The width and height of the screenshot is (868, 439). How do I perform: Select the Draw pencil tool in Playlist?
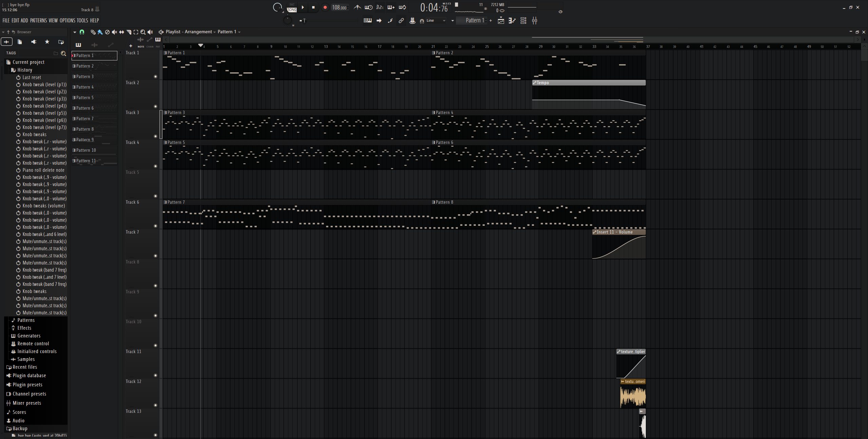click(x=93, y=32)
